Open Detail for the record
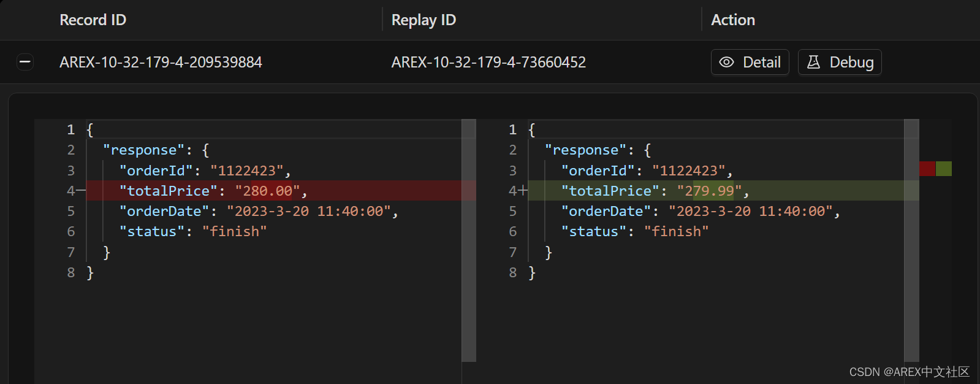 coord(750,62)
